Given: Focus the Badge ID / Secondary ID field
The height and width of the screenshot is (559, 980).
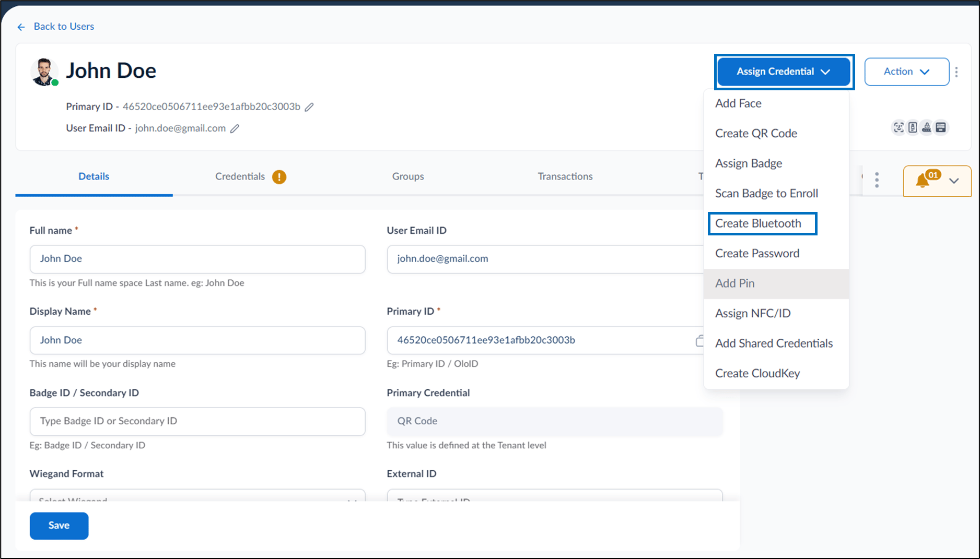Looking at the screenshot, I should [x=197, y=422].
